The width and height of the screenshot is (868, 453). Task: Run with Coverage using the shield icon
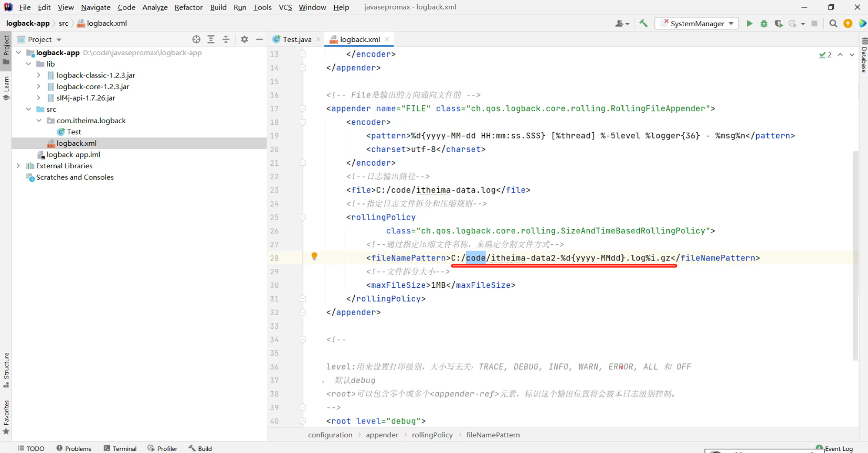[779, 24]
